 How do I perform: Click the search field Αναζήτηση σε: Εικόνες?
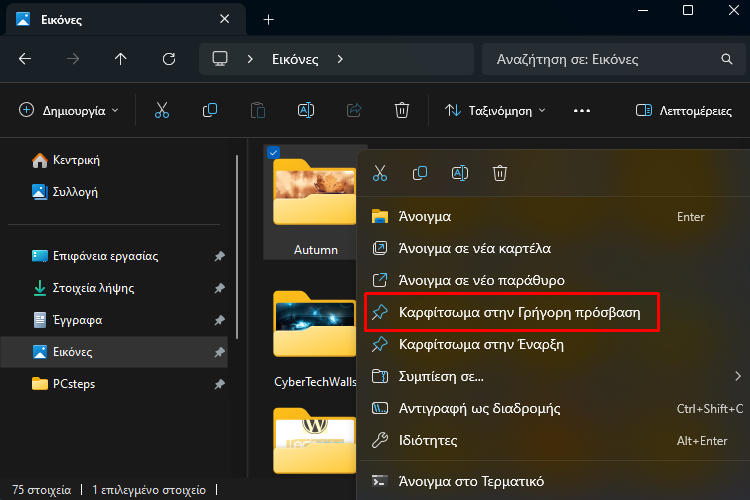coord(613,59)
